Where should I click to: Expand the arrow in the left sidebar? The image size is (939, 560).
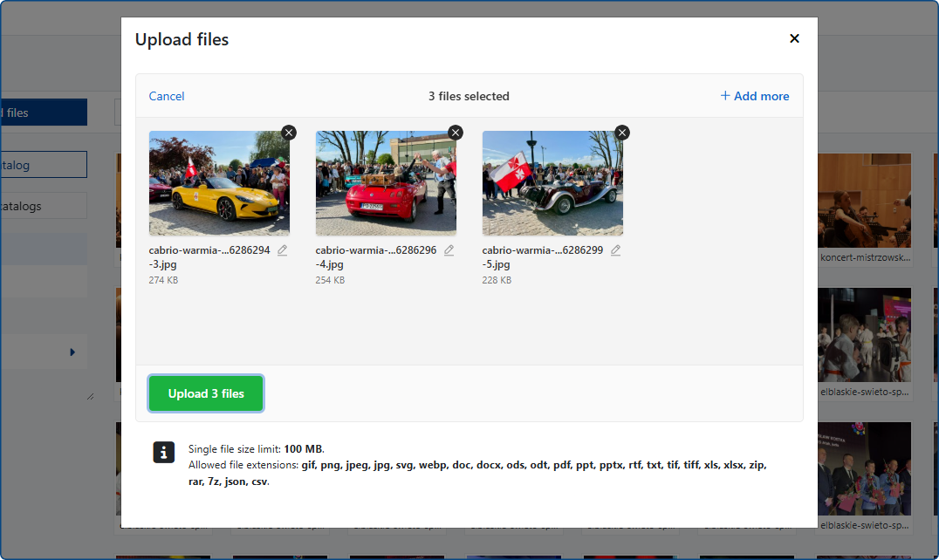72,352
